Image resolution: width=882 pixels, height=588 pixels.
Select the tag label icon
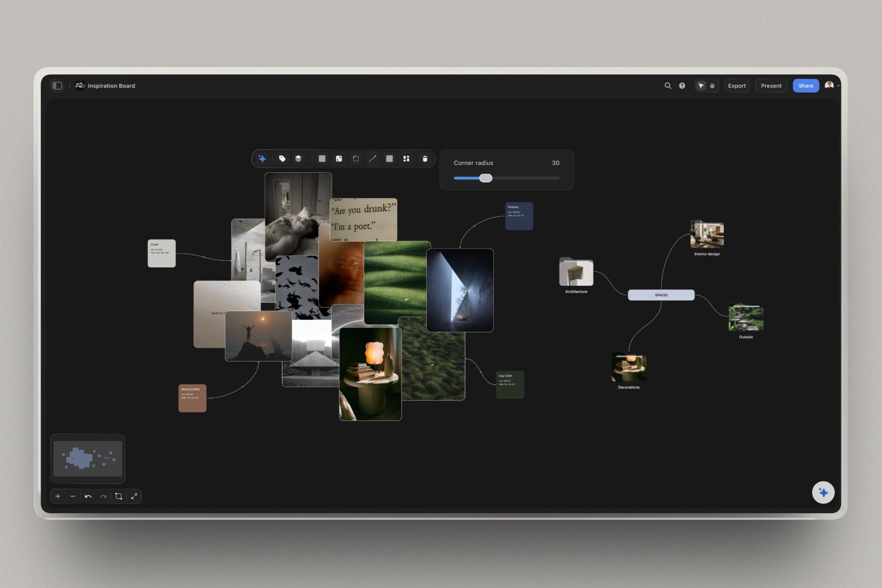click(x=282, y=158)
